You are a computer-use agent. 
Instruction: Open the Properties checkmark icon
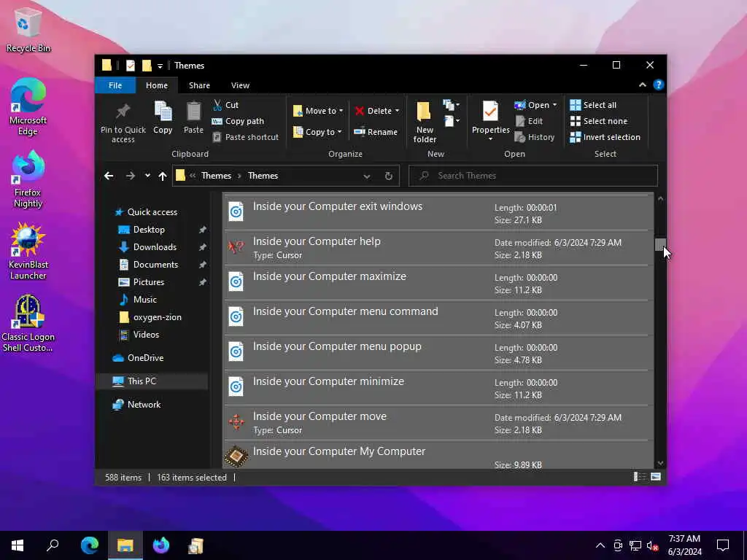pyautogui.click(x=490, y=111)
